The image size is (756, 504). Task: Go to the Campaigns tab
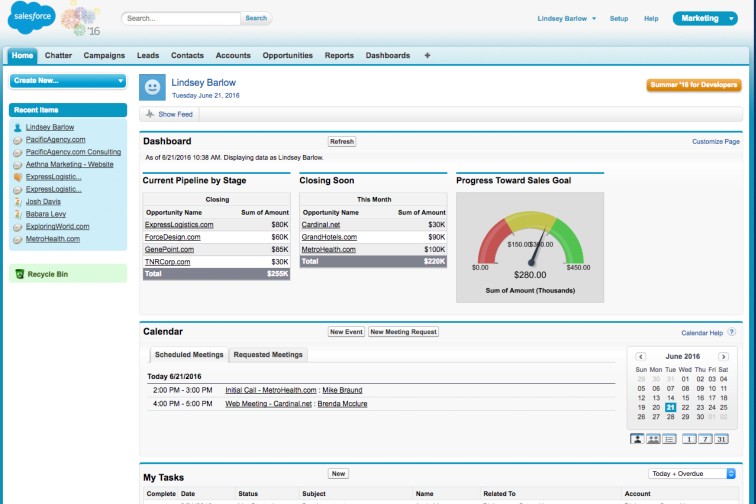tap(104, 55)
